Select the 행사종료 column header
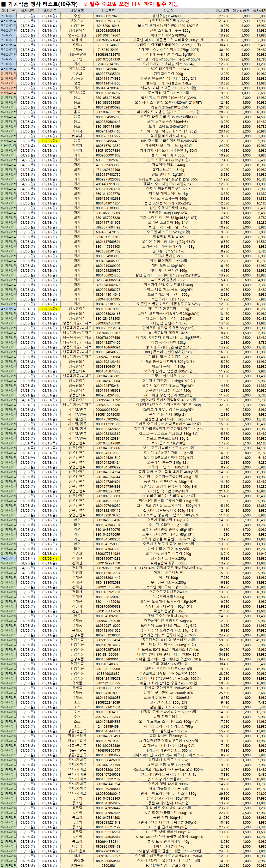266x868 pixels. (x=50, y=11)
